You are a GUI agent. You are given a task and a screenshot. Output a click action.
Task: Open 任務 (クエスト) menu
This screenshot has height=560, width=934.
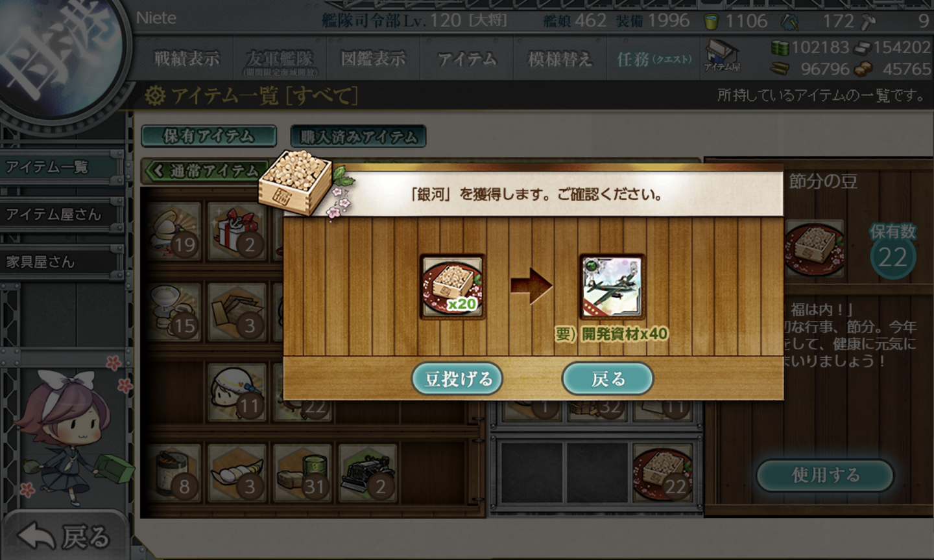click(654, 59)
